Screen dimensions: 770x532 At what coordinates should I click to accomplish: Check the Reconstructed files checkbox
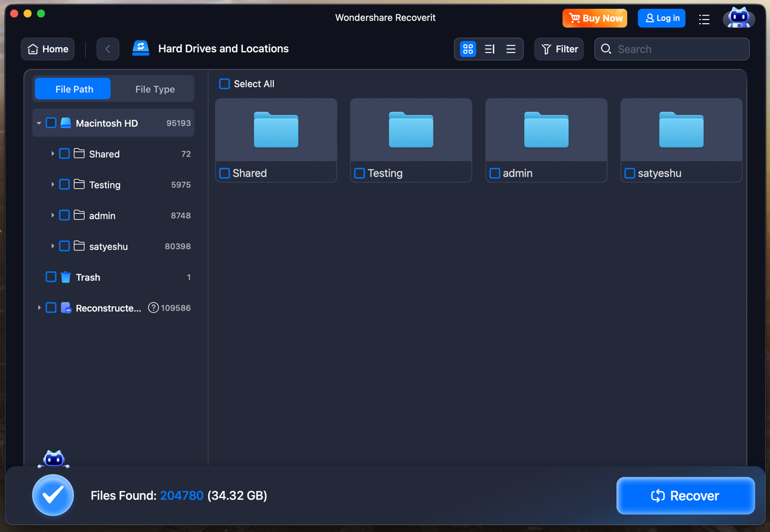click(51, 307)
